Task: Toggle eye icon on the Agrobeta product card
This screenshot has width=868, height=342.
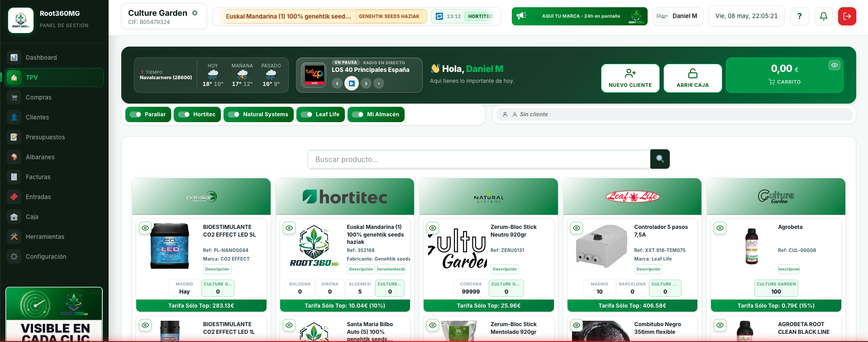Action: click(720, 228)
